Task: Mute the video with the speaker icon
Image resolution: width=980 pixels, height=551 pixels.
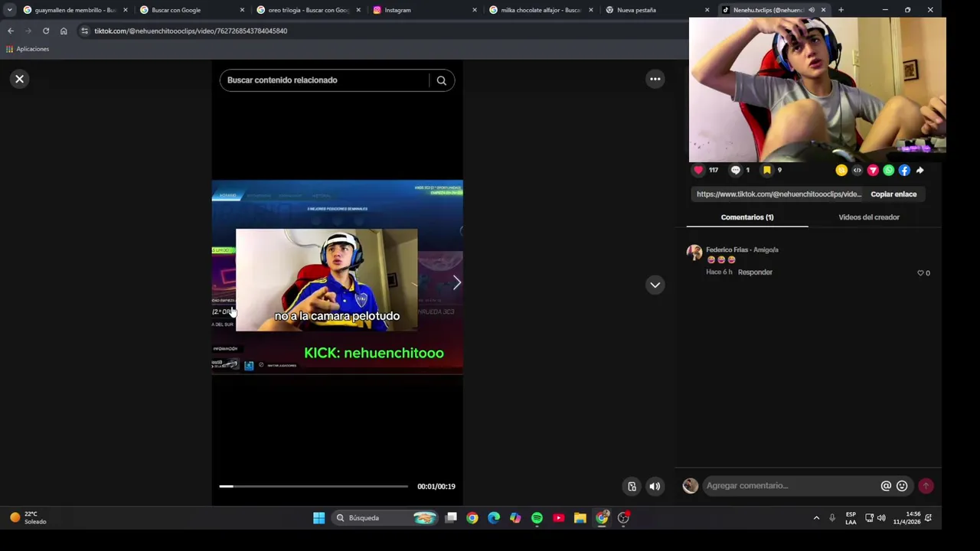Action: [x=655, y=486]
